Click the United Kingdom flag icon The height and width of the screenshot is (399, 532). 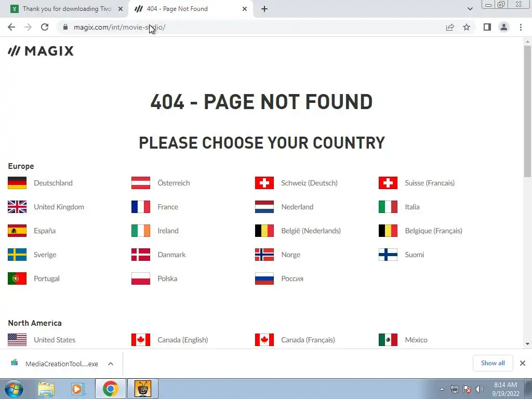[x=17, y=207]
